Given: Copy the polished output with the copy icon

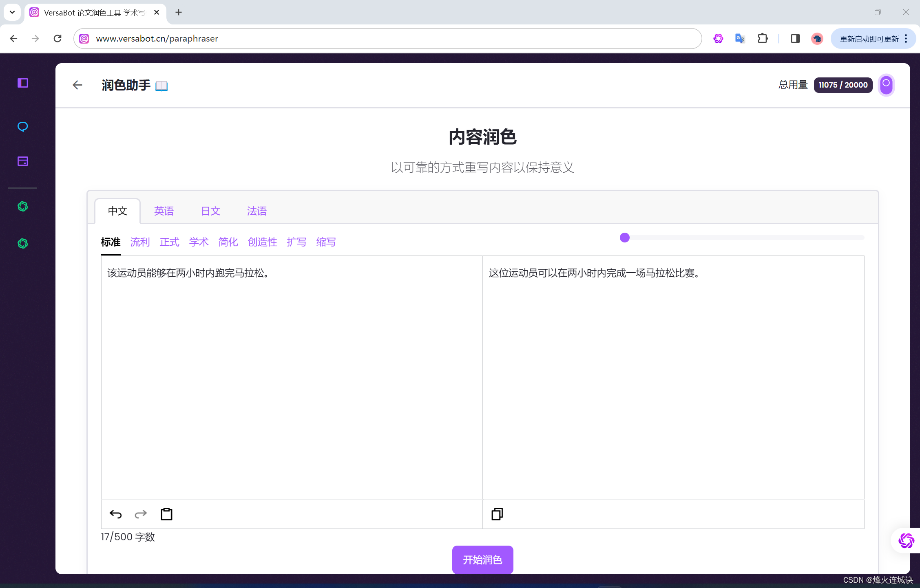Looking at the screenshot, I should 497,514.
